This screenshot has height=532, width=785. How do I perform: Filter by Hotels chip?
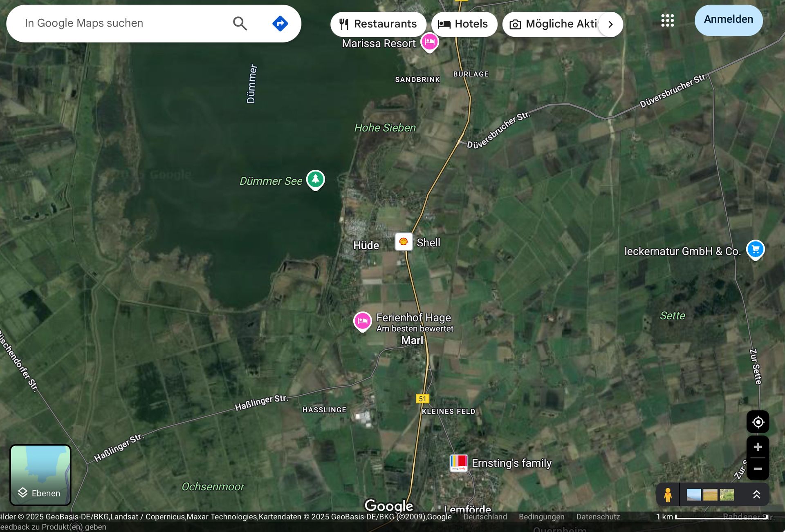coord(464,24)
